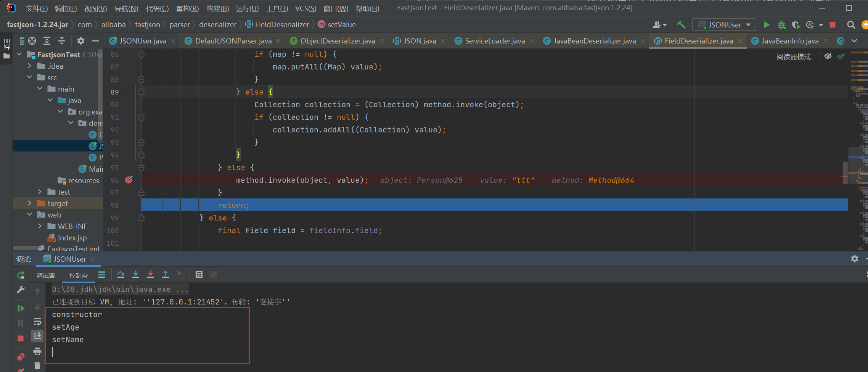The image size is (868, 372).
Task: Open the VCS(S) menu
Action: 306,8
